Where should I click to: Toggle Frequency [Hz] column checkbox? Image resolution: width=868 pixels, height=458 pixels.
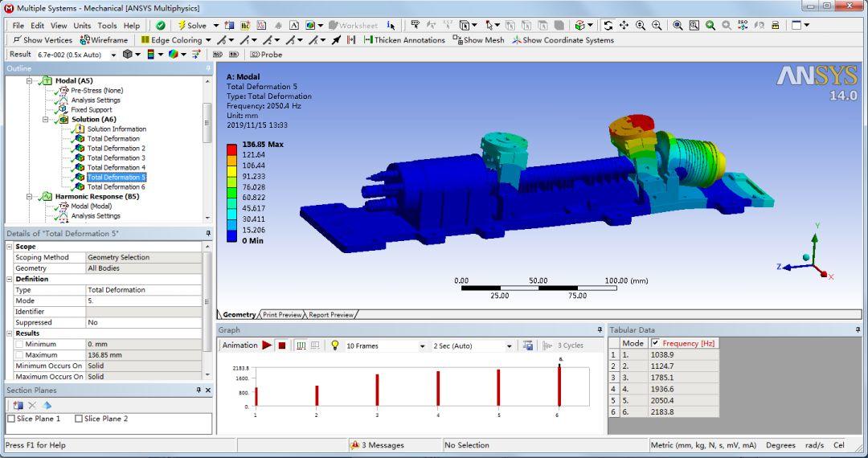pyautogui.click(x=656, y=343)
